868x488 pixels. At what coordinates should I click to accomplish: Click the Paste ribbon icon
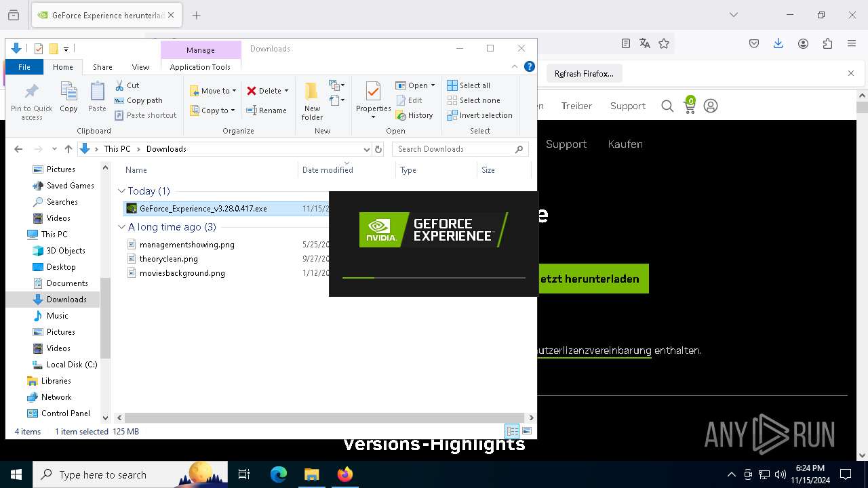pos(97,98)
